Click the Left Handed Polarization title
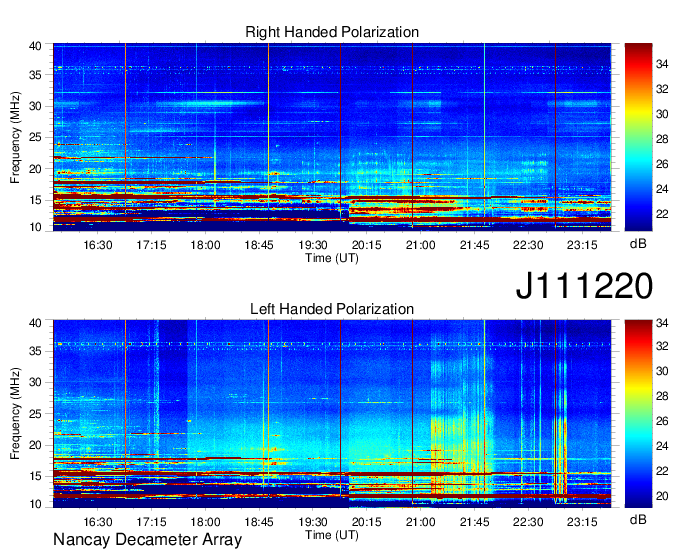This screenshot has width=680, height=552. tap(332, 309)
